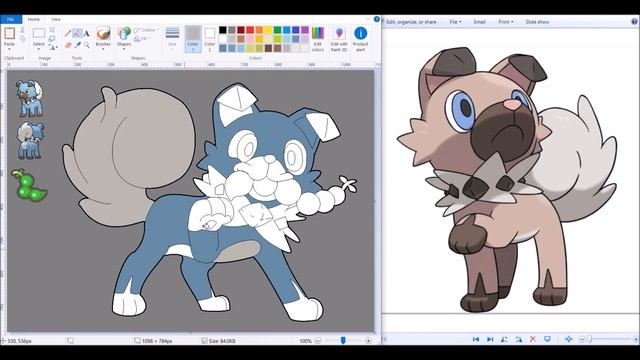Delete image with red X in Photo Viewer
640x360 pixels.
[533, 339]
